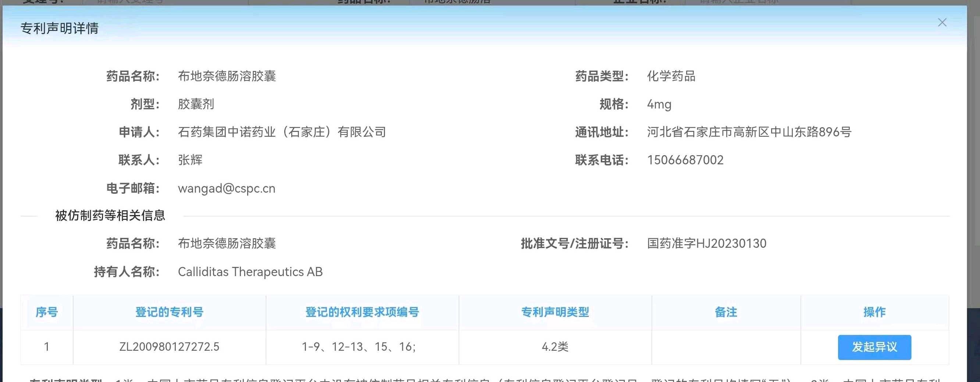Click the 联系电话 label
This screenshot has height=382, width=980.
coord(602,160)
